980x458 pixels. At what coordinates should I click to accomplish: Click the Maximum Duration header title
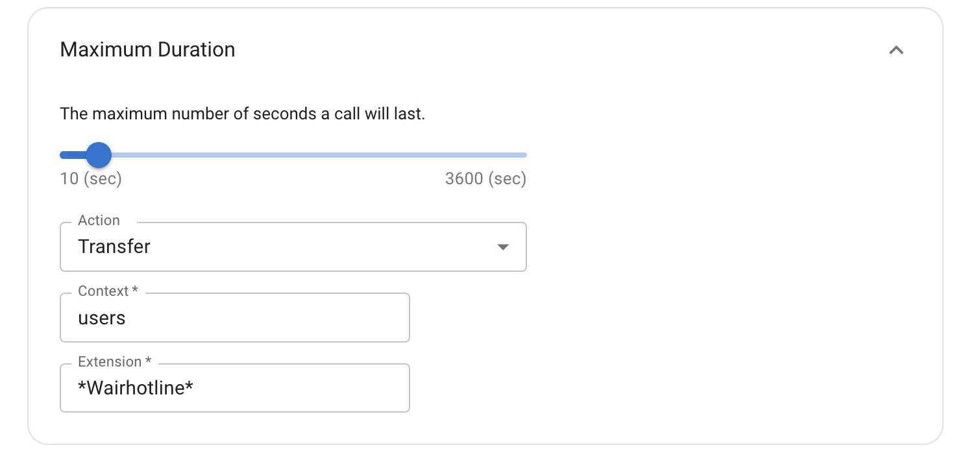pyautogui.click(x=147, y=50)
